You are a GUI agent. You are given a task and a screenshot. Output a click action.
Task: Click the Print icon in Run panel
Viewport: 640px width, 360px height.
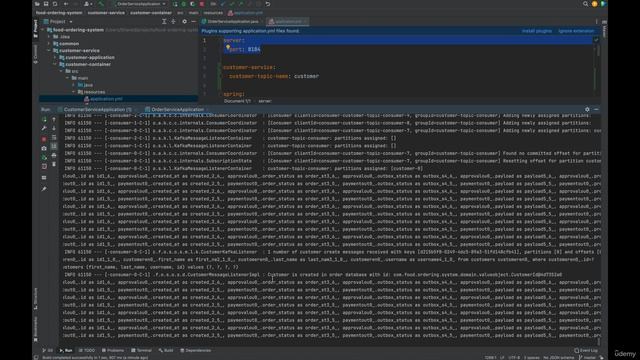click(54, 156)
